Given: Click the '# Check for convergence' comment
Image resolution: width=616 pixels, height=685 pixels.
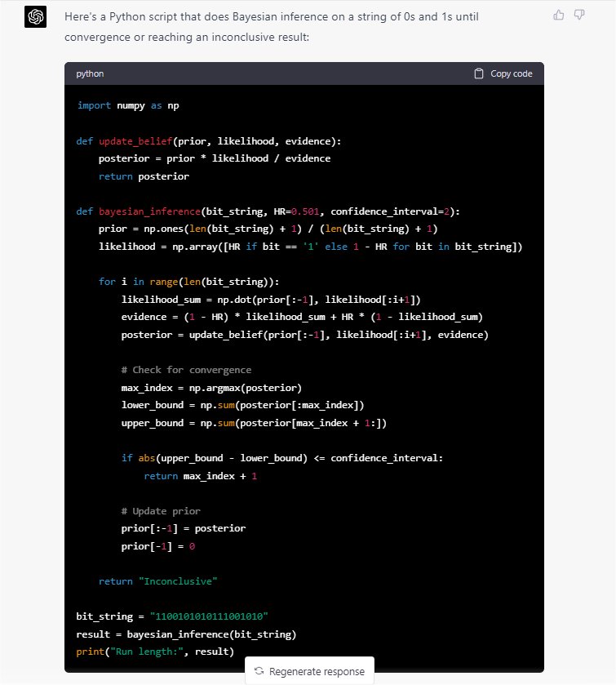Looking at the screenshot, I should click(186, 370).
